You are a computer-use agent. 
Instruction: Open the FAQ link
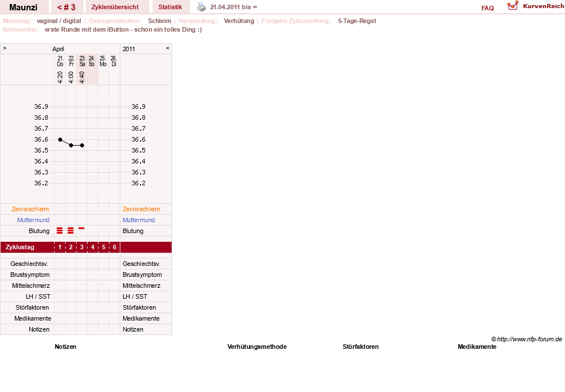(x=487, y=8)
